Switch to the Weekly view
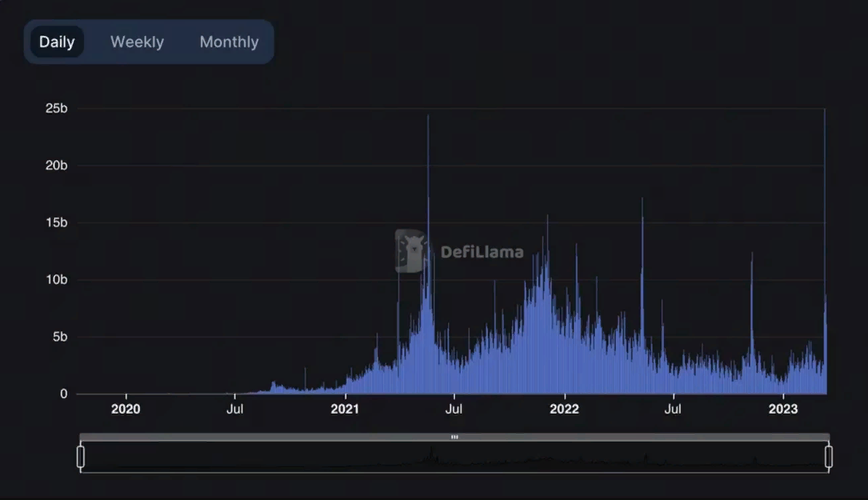 click(137, 42)
